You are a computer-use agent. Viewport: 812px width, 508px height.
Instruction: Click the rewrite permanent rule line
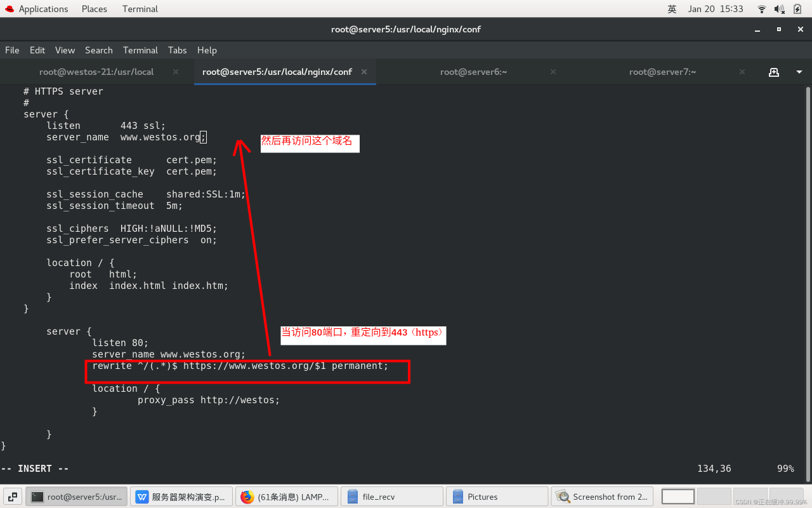click(240, 366)
